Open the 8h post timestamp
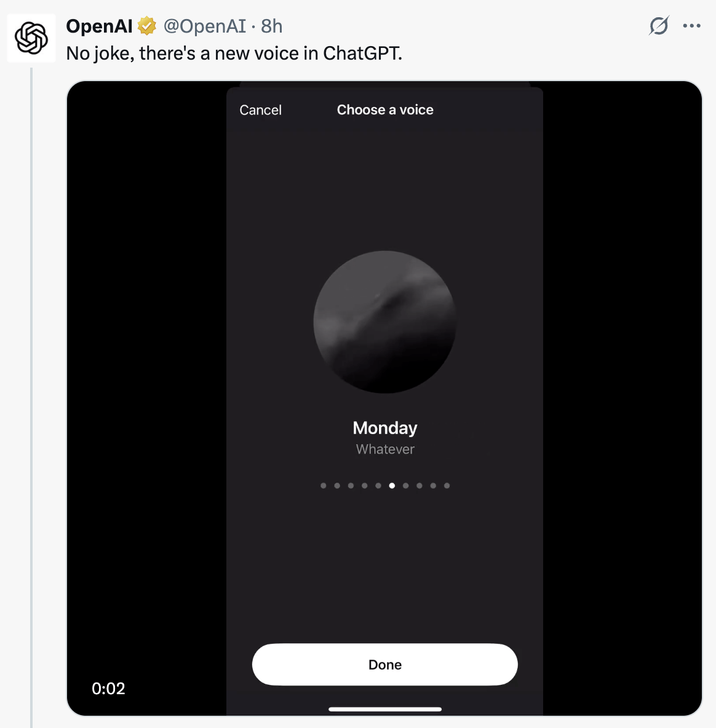 [x=272, y=26]
